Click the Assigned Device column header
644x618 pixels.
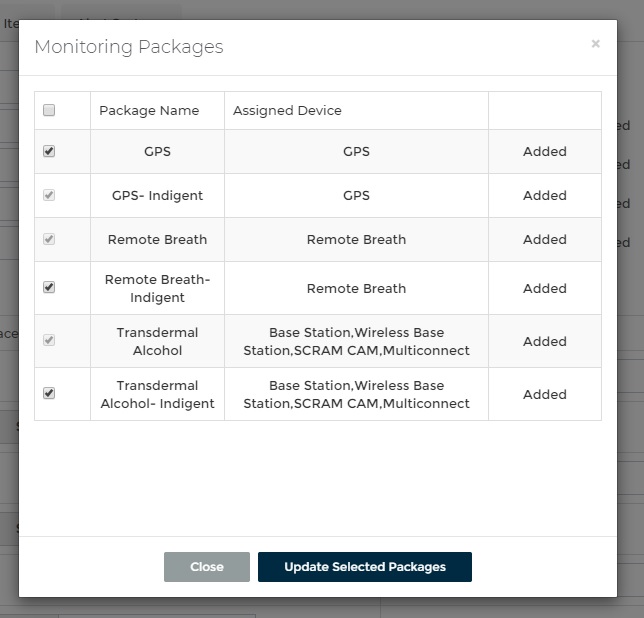point(287,111)
